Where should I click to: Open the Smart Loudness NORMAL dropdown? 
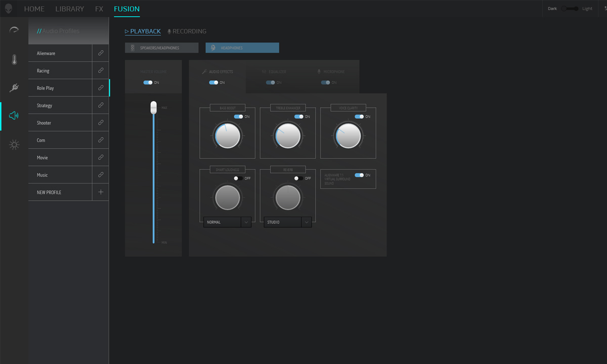(x=227, y=222)
